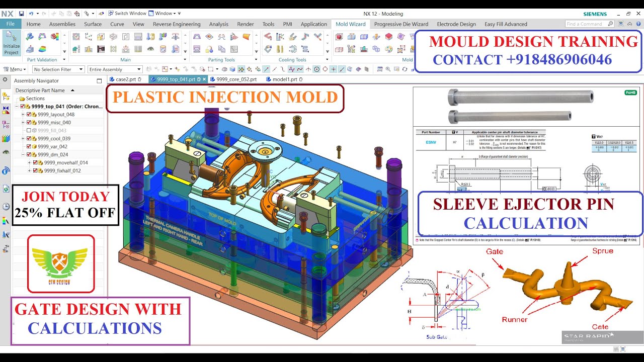
Task: Open the History clock icon in sidebar
Action: coord(6,206)
